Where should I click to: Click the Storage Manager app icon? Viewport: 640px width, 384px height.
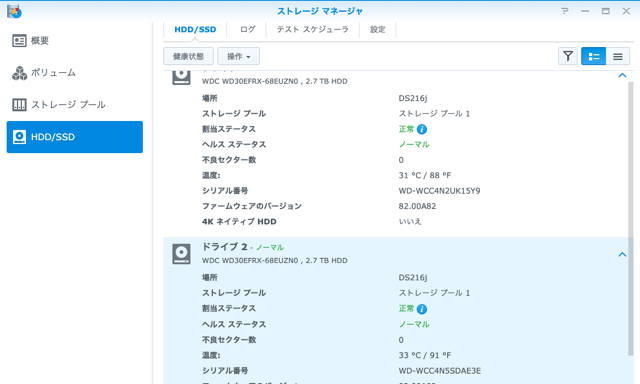click(14, 11)
